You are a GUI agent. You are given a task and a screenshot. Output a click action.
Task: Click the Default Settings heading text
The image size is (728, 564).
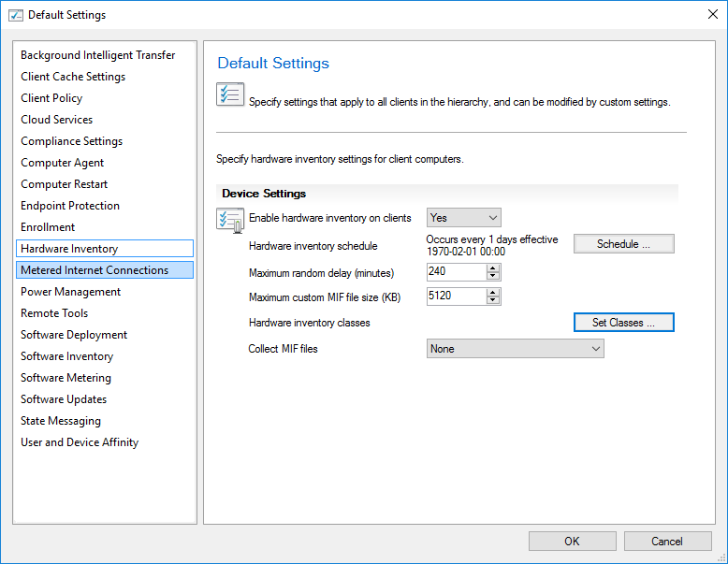pos(273,63)
